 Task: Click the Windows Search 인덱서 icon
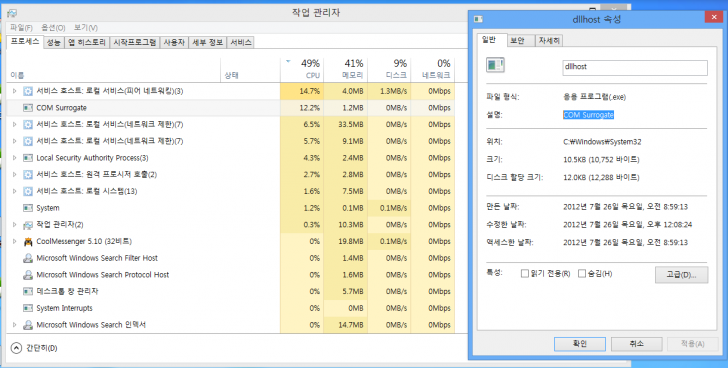28,325
